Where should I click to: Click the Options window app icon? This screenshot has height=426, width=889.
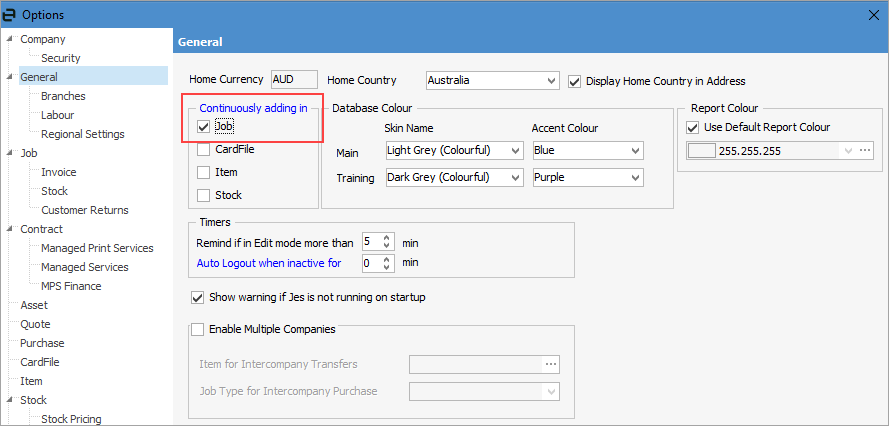pyautogui.click(x=12, y=15)
